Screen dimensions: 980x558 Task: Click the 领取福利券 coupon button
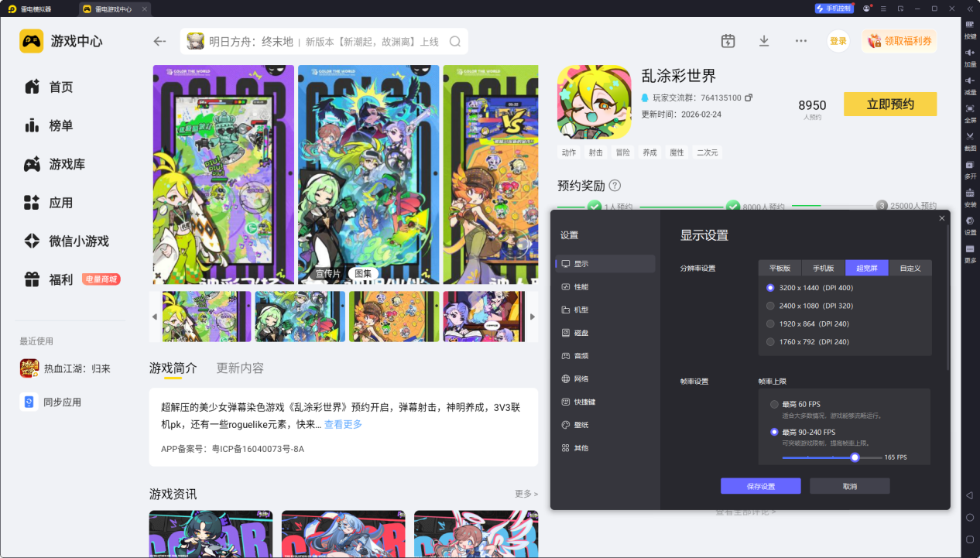899,41
